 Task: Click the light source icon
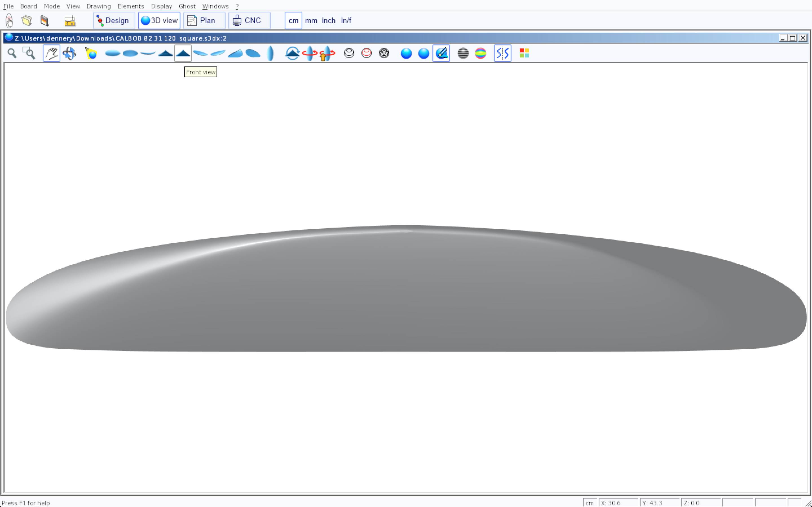(x=91, y=53)
